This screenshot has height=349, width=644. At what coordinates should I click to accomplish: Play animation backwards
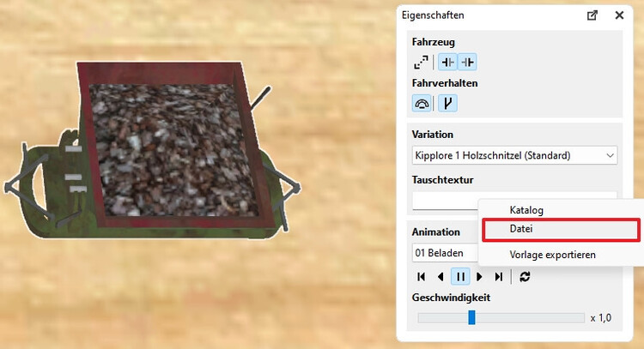[440, 277]
